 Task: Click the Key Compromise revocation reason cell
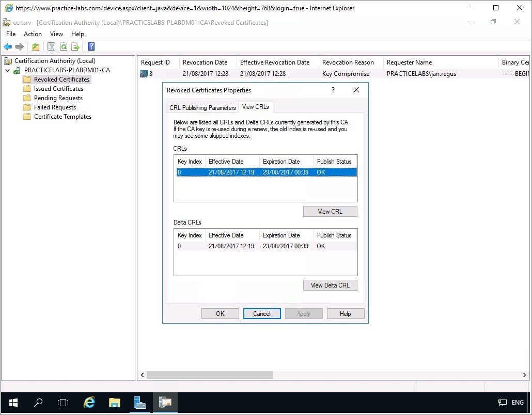346,74
